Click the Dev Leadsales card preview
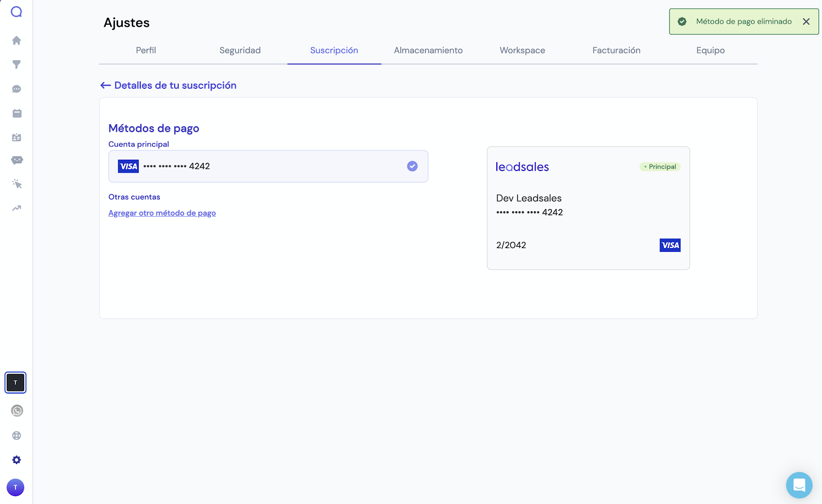Screen dimensions: 822x504 588,208
